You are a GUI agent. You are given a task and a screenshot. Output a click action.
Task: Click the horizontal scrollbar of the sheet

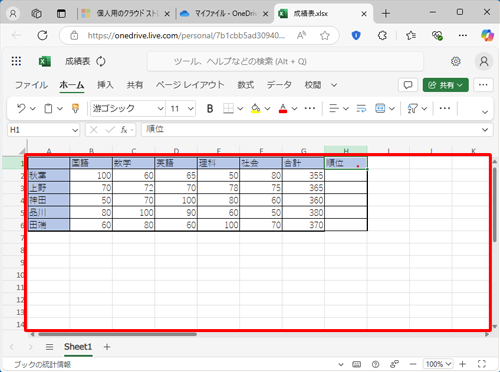pyautogui.click(x=117, y=334)
